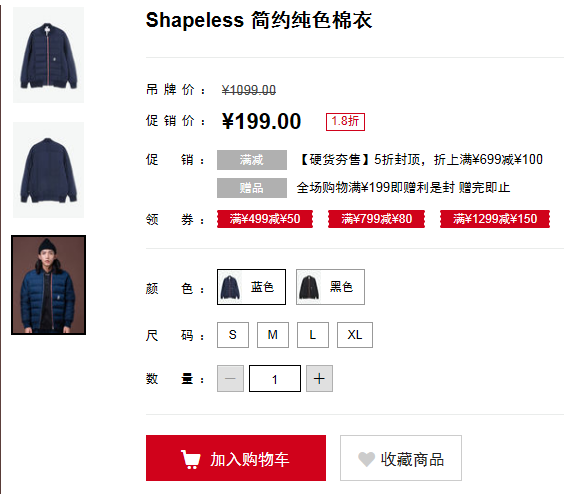564x494 pixels.
Task: Click the 满减 promotion tag
Action: pyautogui.click(x=252, y=160)
